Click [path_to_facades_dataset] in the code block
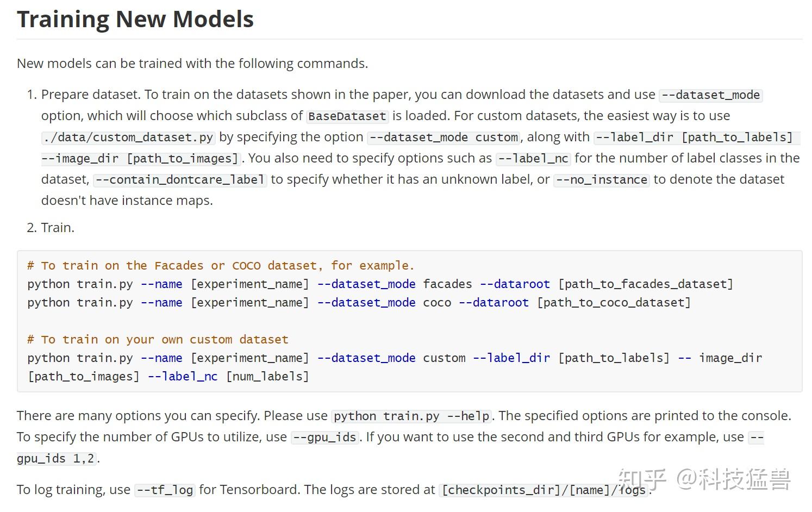 [646, 284]
